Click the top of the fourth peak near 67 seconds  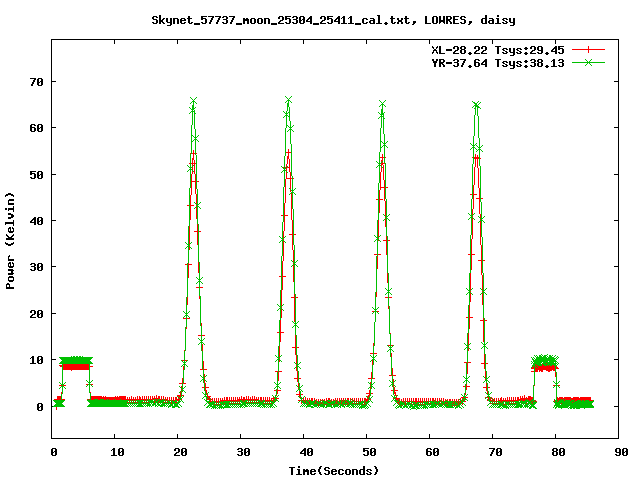pyautogui.click(x=477, y=105)
